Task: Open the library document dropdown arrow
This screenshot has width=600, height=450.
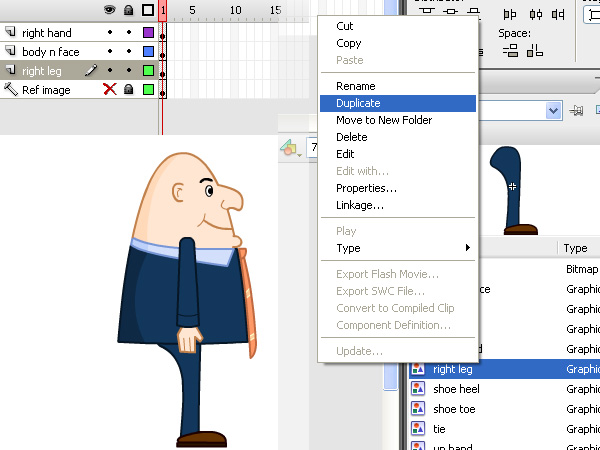Action: pos(553,111)
